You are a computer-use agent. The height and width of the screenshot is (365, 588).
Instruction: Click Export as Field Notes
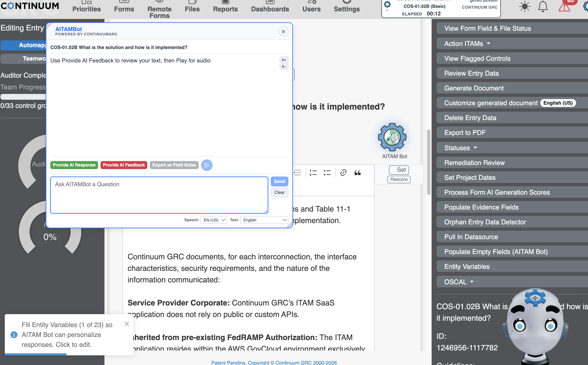tap(174, 165)
